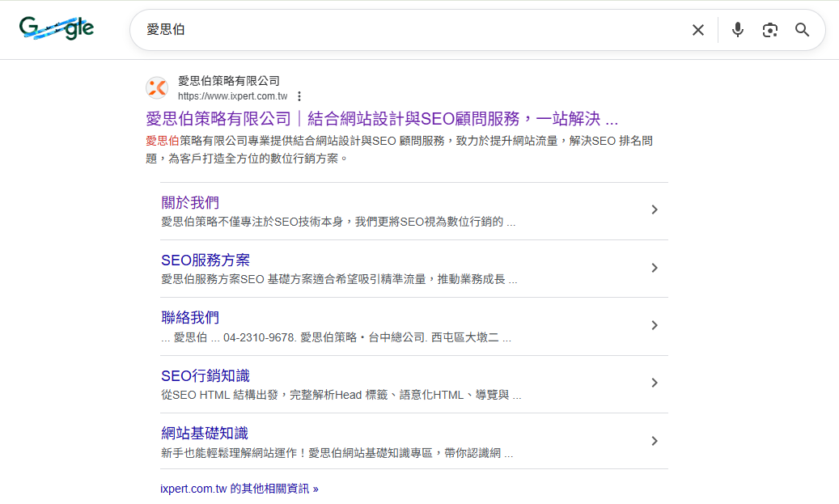Visit the 網站基礎知識 sitelink
Screen dimensions: 839x504
[x=210, y=433]
